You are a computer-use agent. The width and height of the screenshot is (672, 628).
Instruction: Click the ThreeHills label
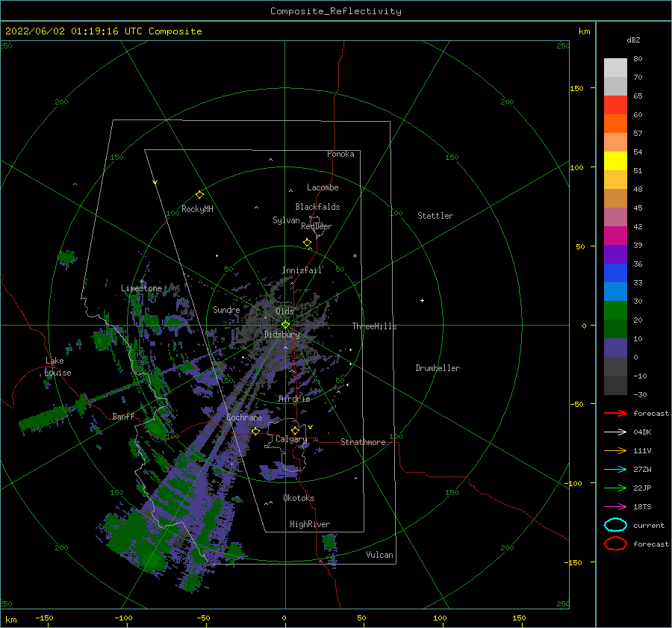tap(374, 326)
